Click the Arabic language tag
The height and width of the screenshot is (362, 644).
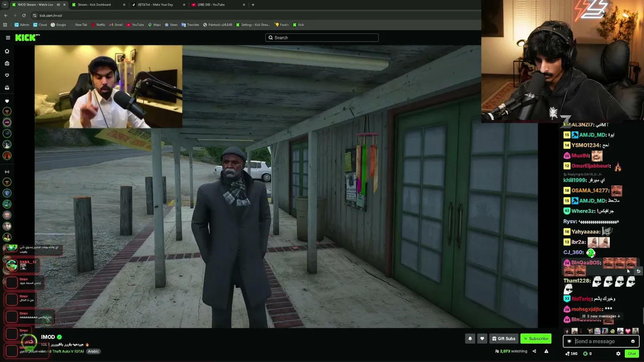[94, 351]
